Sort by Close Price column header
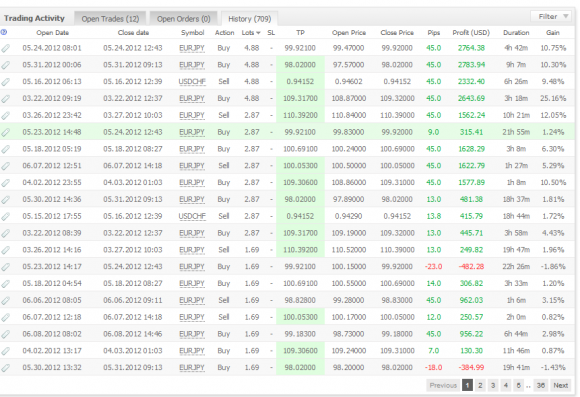This screenshot has height=397, width=580. click(x=397, y=33)
